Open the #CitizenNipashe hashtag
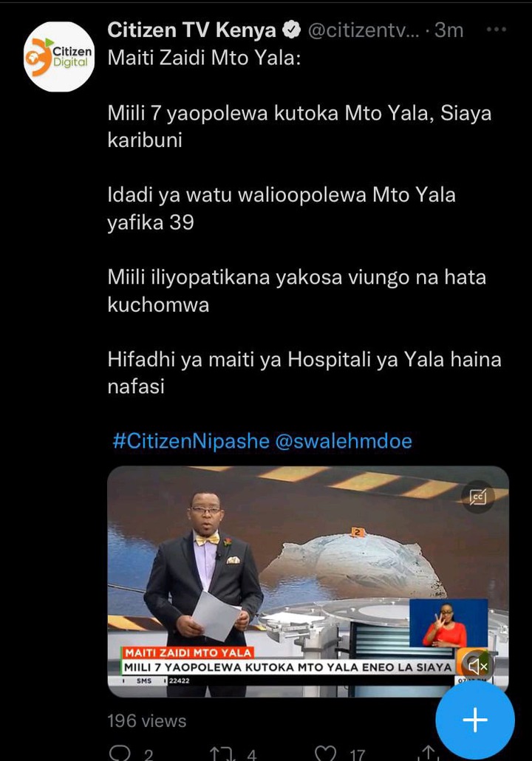This screenshot has height=761, width=532. 191,441
